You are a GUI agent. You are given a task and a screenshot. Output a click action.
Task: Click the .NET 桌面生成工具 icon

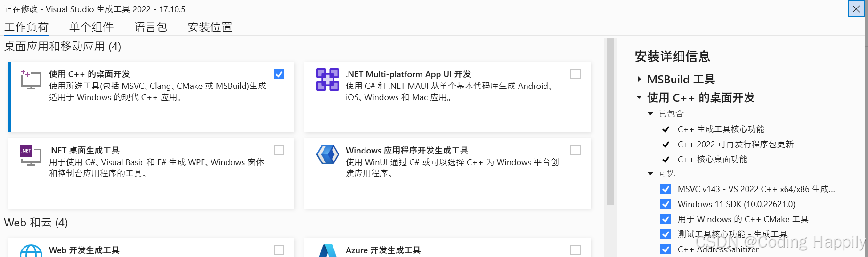tap(31, 155)
